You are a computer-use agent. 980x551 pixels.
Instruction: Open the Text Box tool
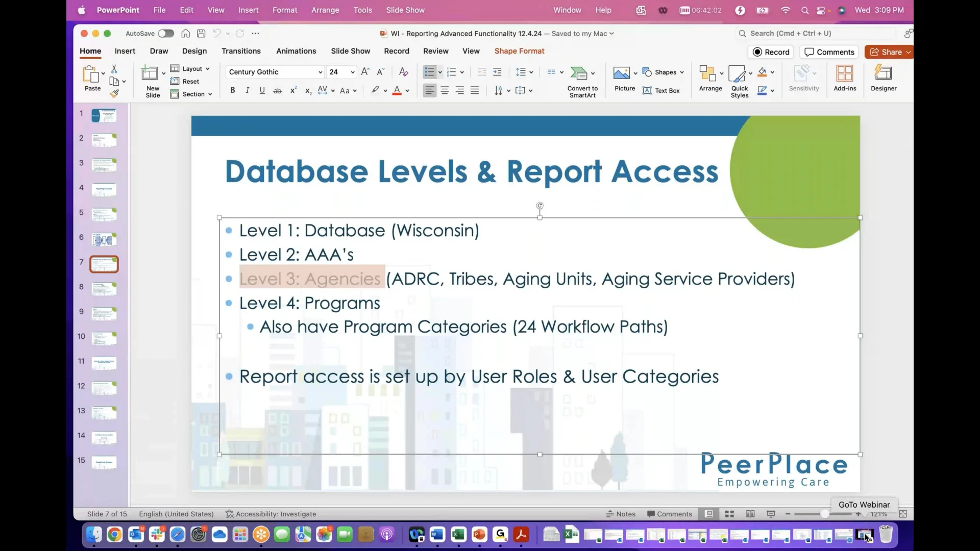(x=661, y=90)
